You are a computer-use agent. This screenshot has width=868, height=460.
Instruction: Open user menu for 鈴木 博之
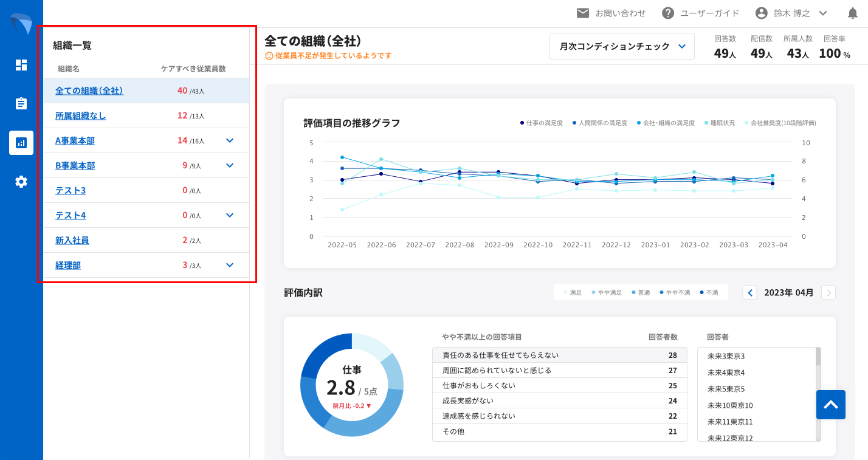(791, 13)
